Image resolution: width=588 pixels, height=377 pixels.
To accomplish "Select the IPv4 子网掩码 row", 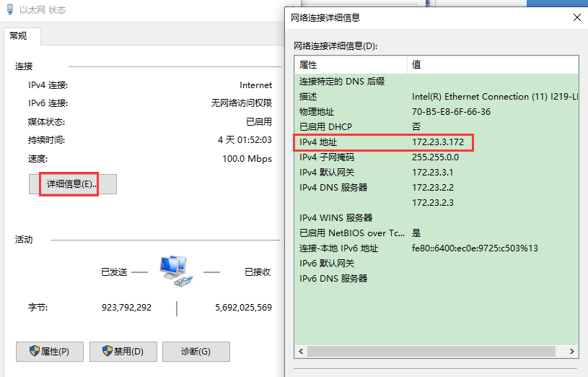I will tap(436, 157).
